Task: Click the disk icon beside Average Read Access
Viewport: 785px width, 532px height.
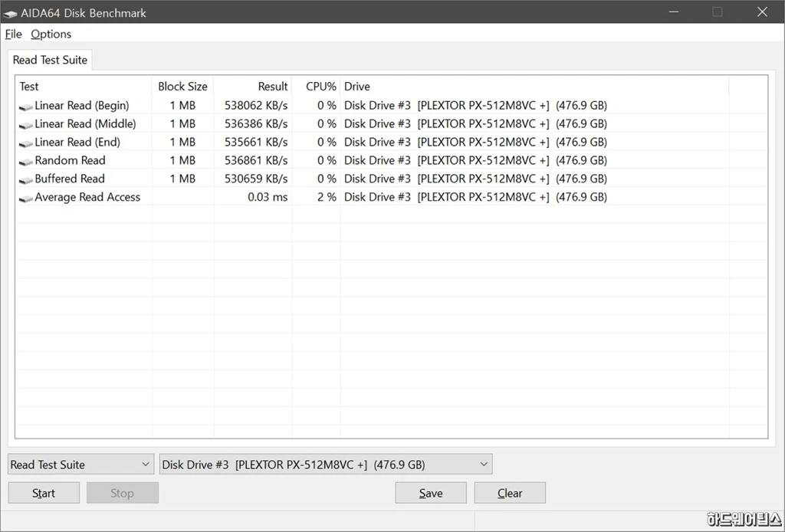Action: point(25,199)
